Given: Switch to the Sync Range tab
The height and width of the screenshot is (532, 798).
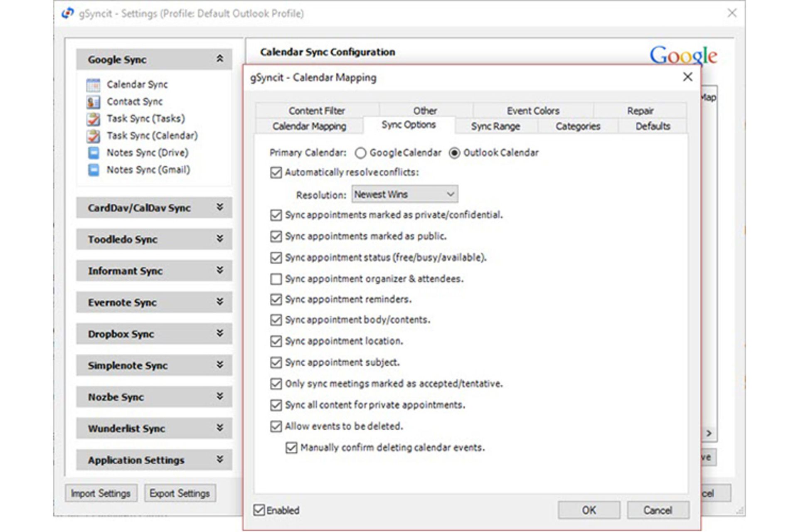Looking at the screenshot, I should [x=495, y=126].
